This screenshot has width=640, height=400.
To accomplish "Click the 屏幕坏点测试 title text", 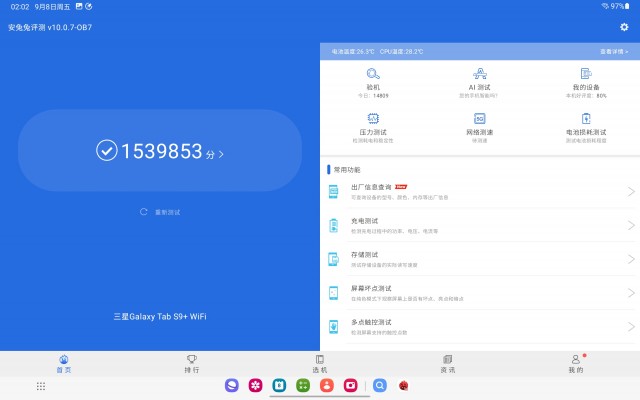I will coord(371,289).
